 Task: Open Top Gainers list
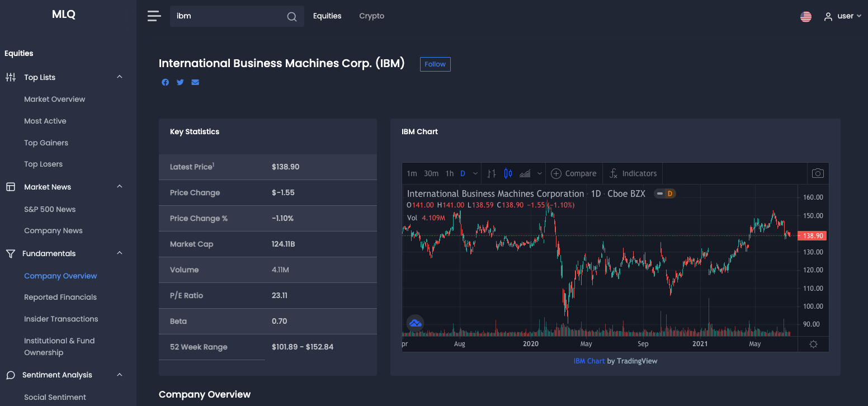pyautogui.click(x=46, y=143)
